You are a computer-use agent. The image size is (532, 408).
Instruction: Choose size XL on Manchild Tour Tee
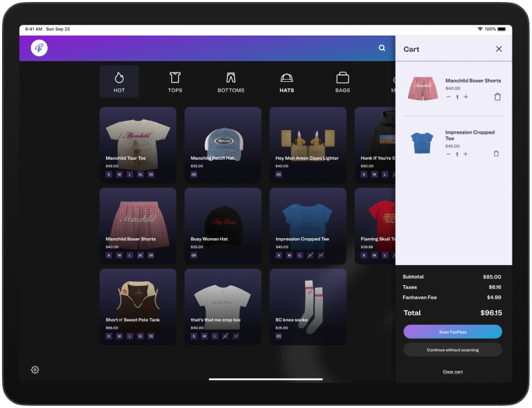(140, 174)
